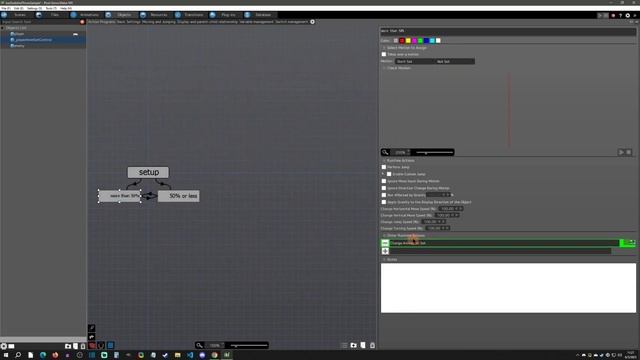Pick the red action box color
640x360 pixels.
click(x=402, y=40)
